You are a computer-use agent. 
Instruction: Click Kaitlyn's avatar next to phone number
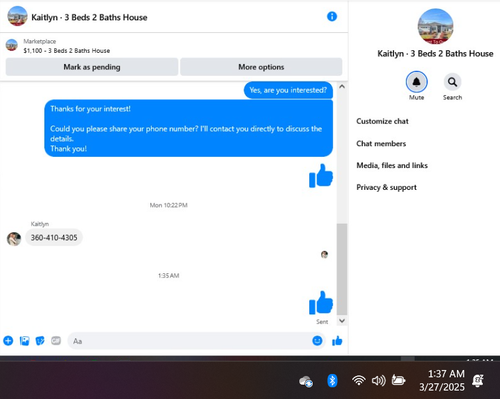coord(14,239)
